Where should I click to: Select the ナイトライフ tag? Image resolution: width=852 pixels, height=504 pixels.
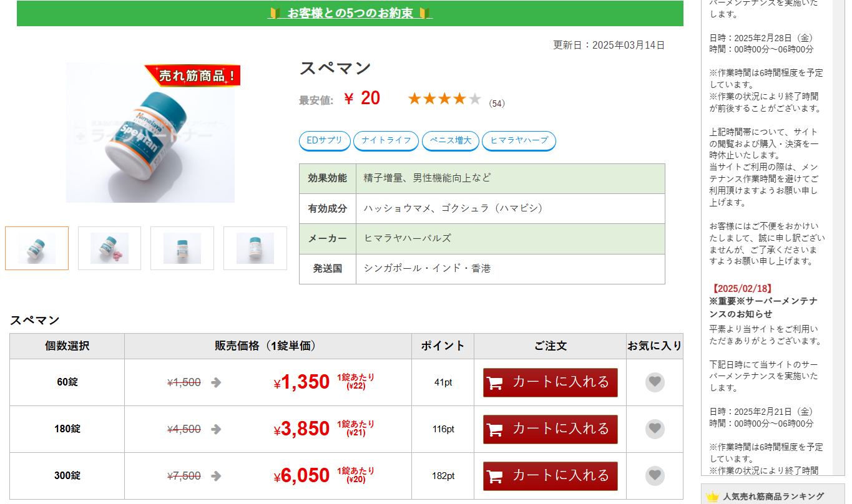pyautogui.click(x=386, y=141)
